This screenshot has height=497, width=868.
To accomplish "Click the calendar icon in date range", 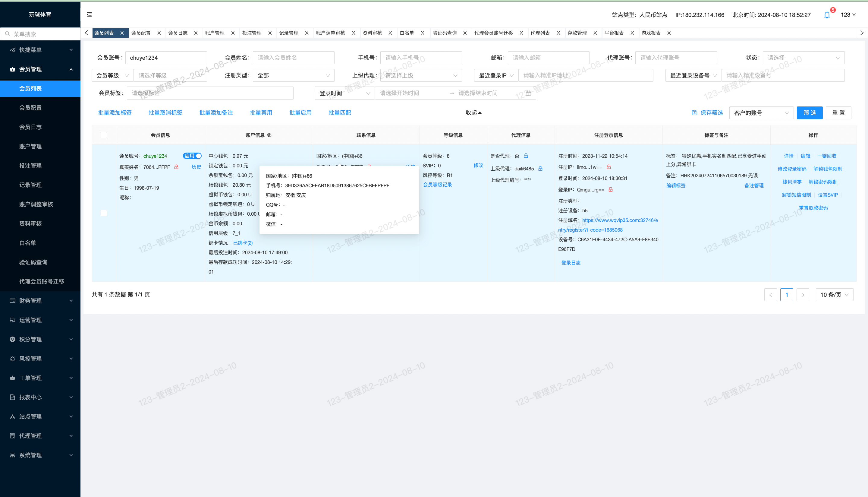I will pos(528,93).
